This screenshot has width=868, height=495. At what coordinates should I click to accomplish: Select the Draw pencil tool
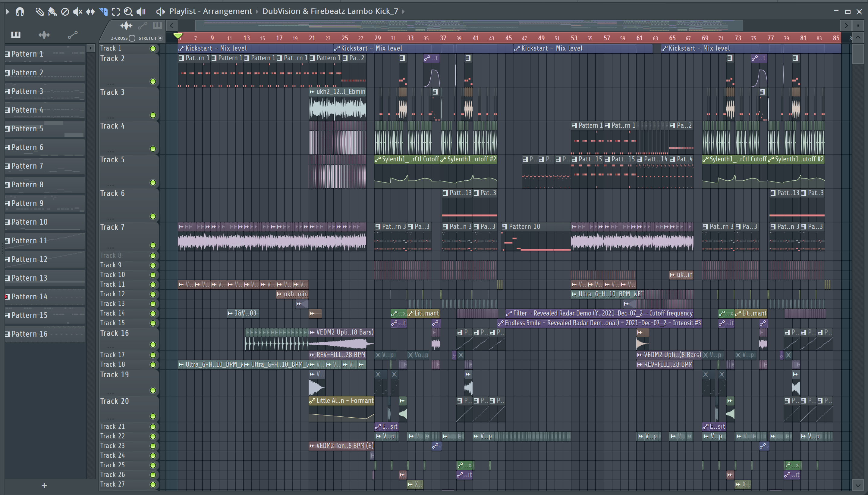click(40, 11)
